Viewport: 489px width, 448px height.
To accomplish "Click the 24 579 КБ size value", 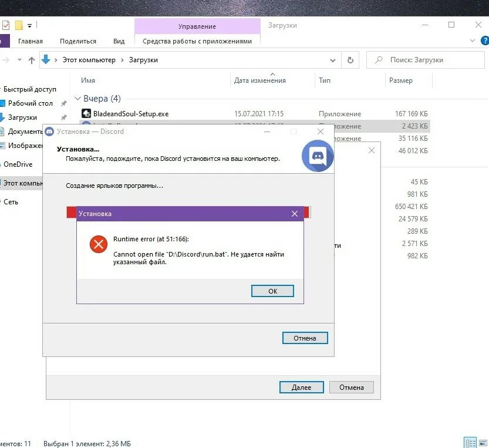I will (413, 219).
